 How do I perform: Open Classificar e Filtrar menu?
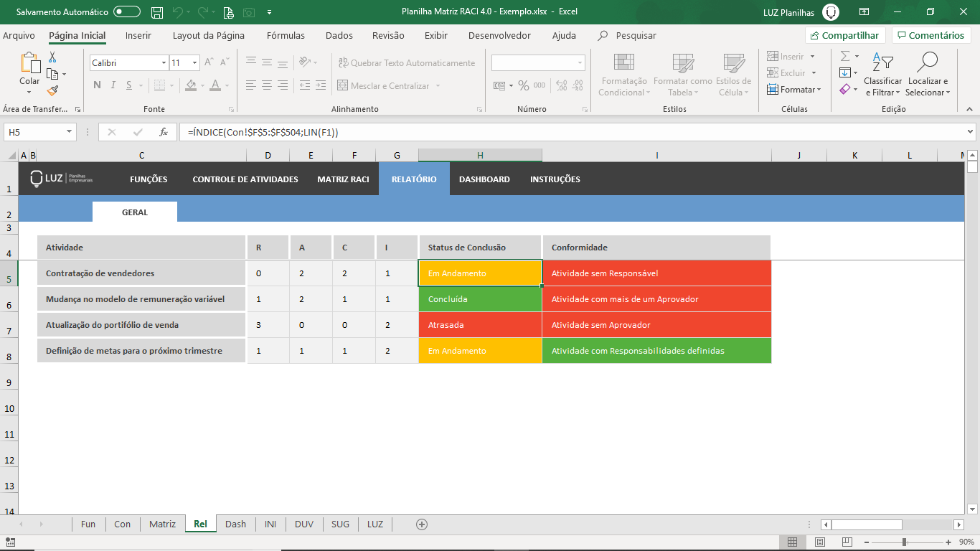[882, 75]
